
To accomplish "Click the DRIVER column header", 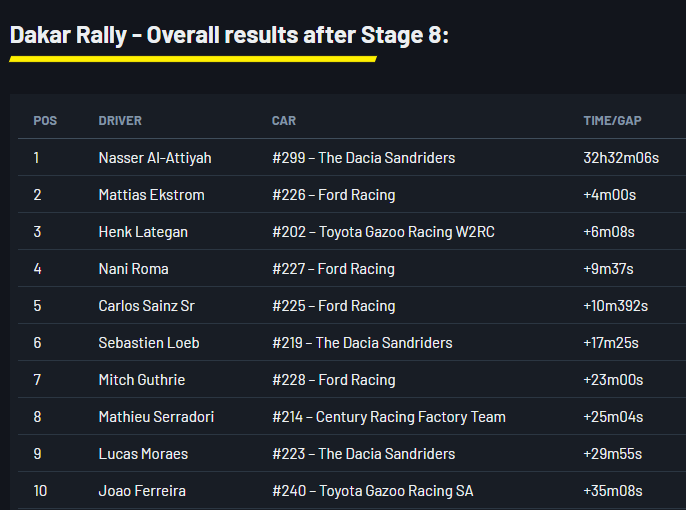I will click(120, 121).
